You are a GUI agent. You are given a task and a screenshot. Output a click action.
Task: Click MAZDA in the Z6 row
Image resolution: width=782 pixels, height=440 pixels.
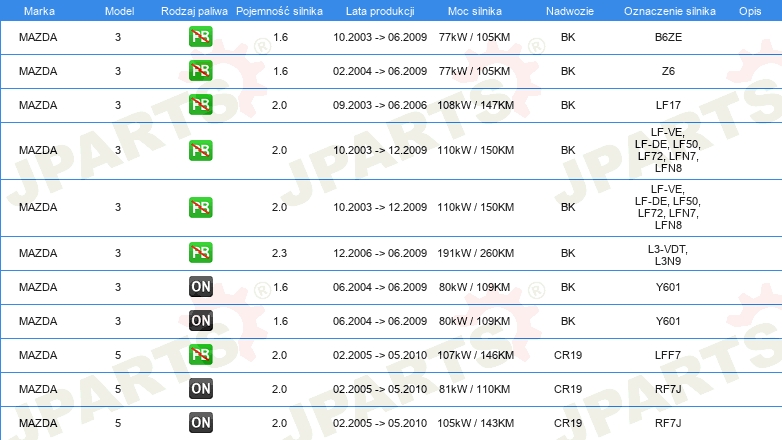[x=38, y=71]
